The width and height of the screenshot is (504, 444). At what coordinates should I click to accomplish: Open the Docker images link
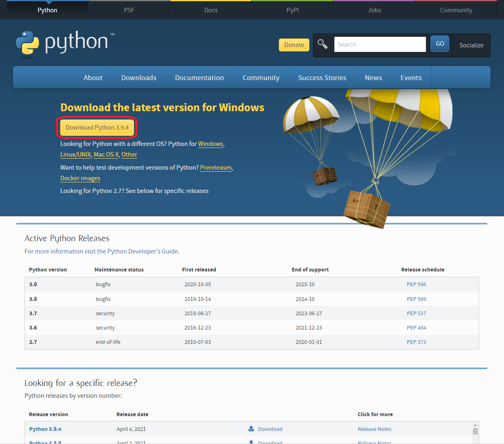click(x=81, y=178)
